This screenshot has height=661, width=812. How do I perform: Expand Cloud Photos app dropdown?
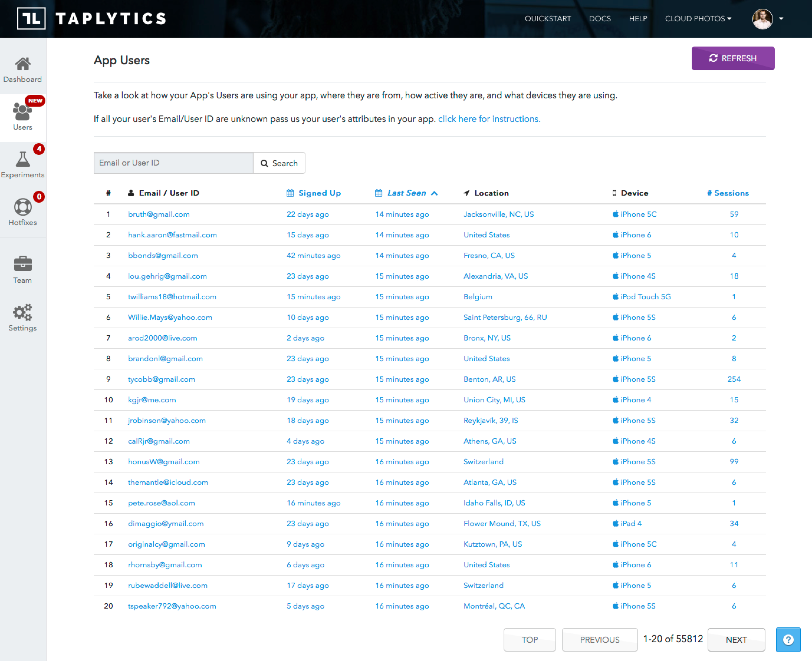[698, 19]
